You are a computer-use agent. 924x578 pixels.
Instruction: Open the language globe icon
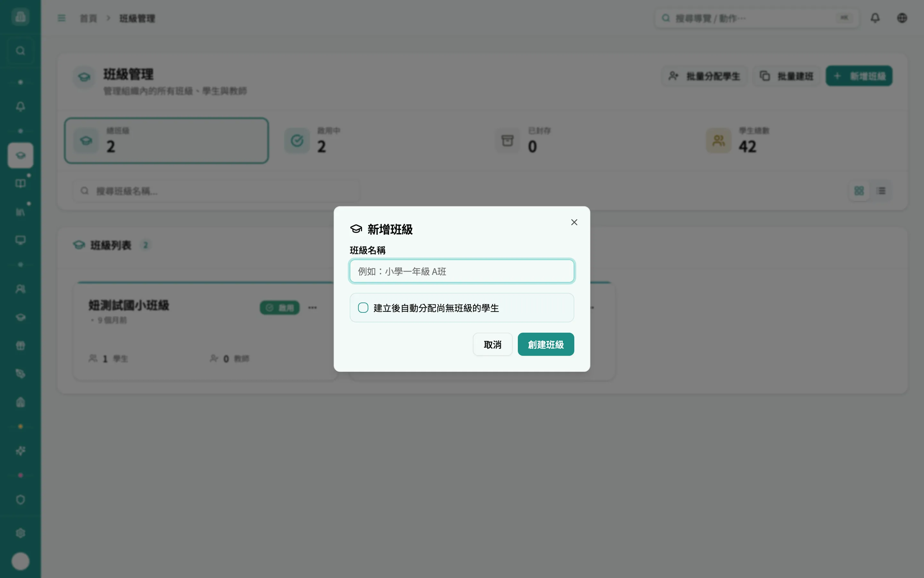(x=902, y=18)
